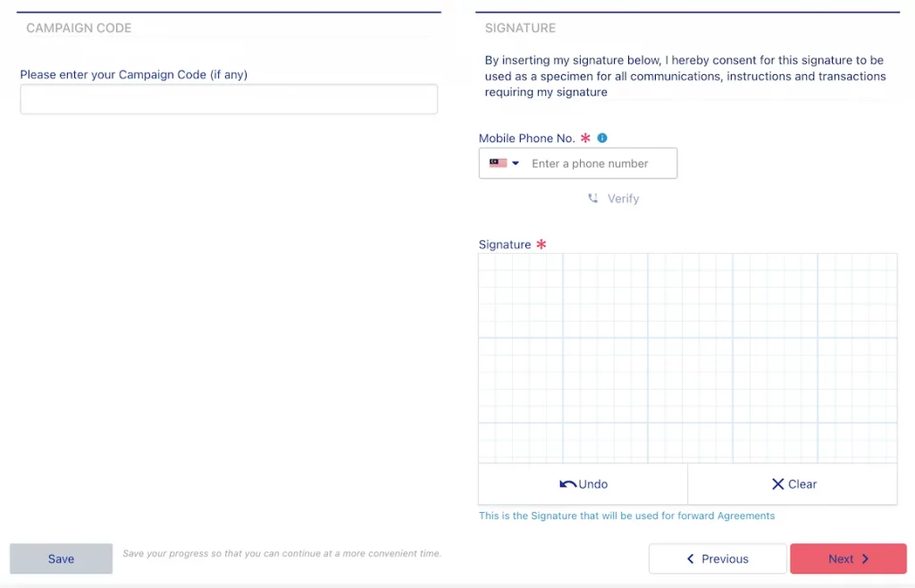The width and height of the screenshot is (915, 588).
Task: Click the 'Enter a phone number' field
Action: tap(599, 164)
